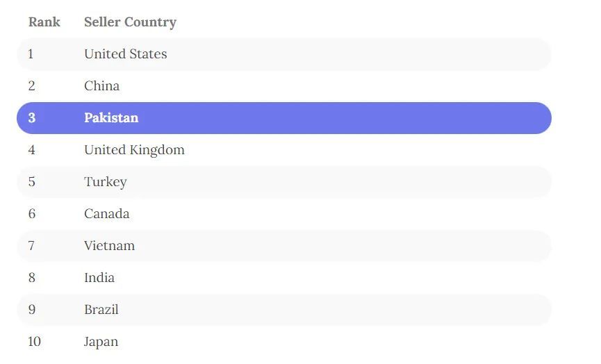This screenshot has height=364, width=601.
Task: Click the Seller Country column header
Action: (x=130, y=22)
